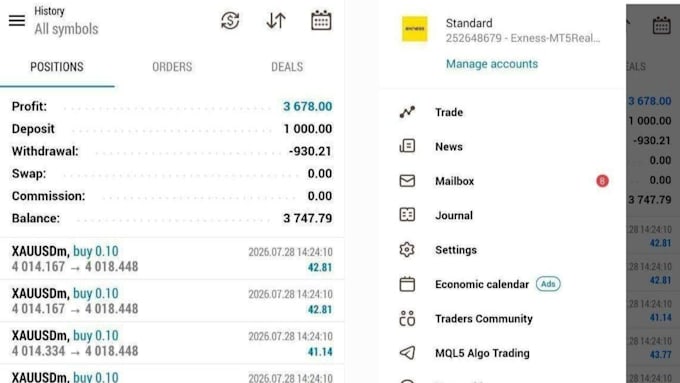The height and width of the screenshot is (383, 680).
Task: Tap the sort arrows icon
Action: [276, 20]
